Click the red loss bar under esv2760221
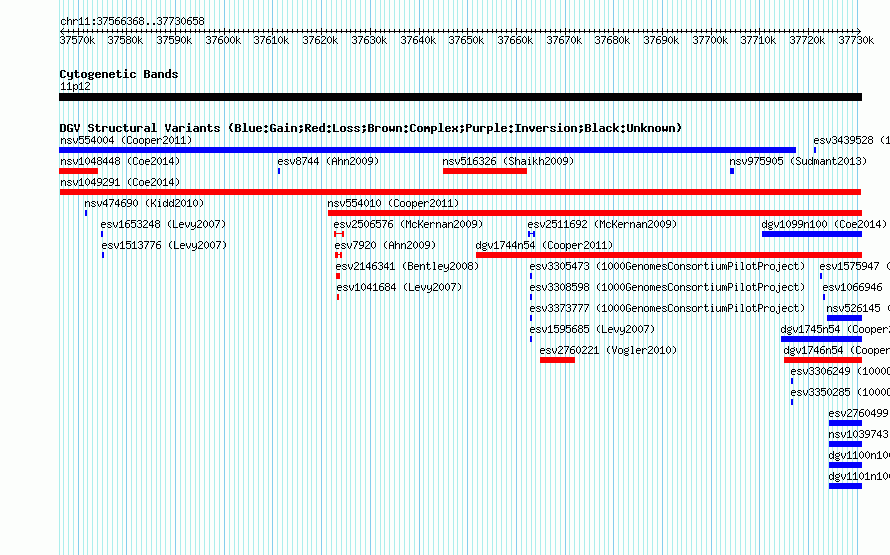 coord(557,360)
